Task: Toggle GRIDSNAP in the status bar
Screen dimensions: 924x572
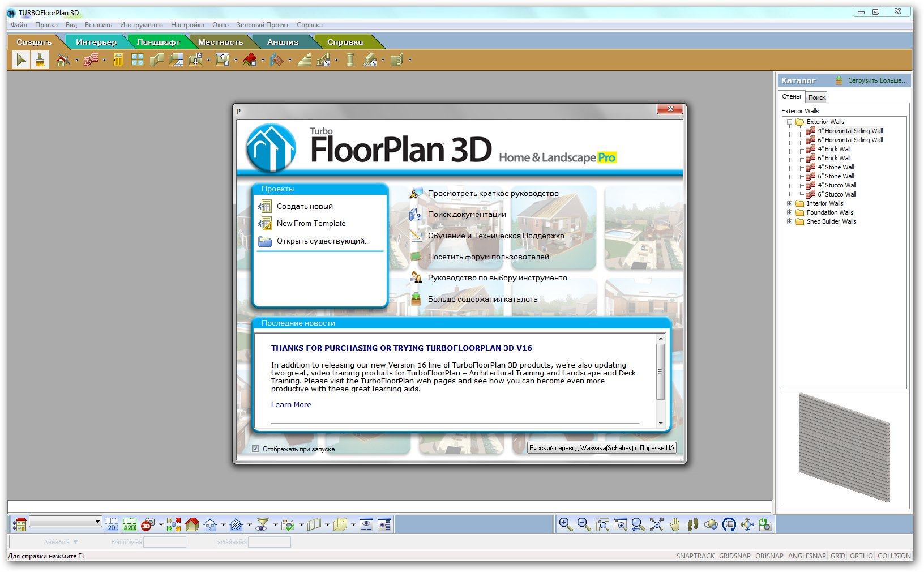Action: [734, 556]
